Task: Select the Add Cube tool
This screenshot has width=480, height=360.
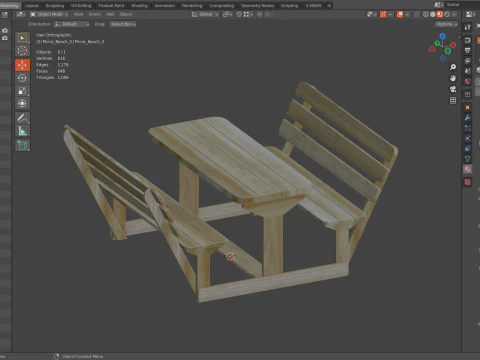Action: [x=22, y=145]
